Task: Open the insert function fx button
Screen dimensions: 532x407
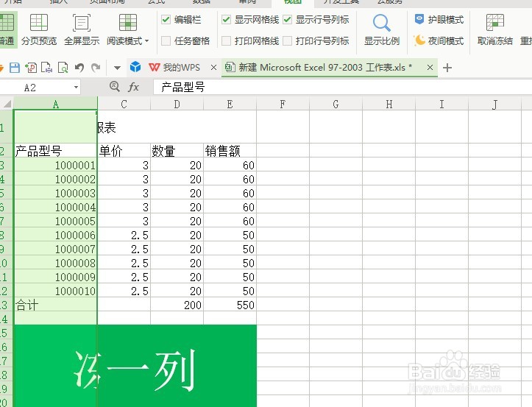Action: pyautogui.click(x=133, y=88)
